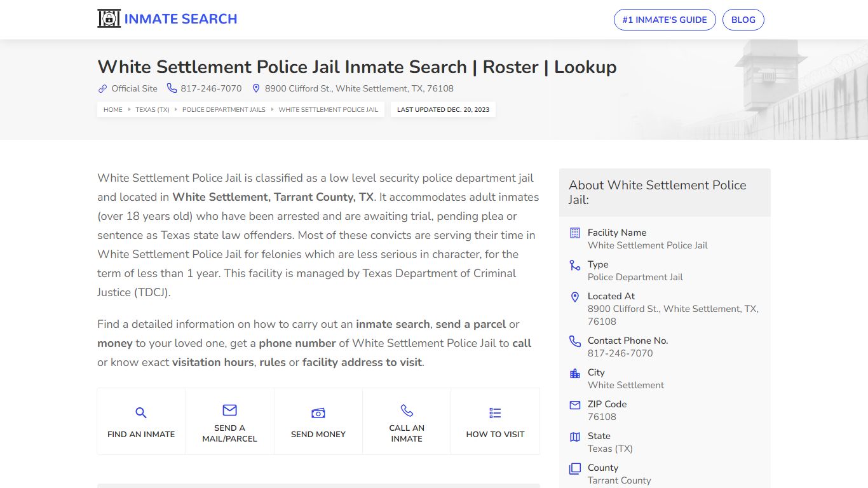Screen dimensions: 868x488
Task: Click the money bill icon for Send Money
Action: point(318,413)
